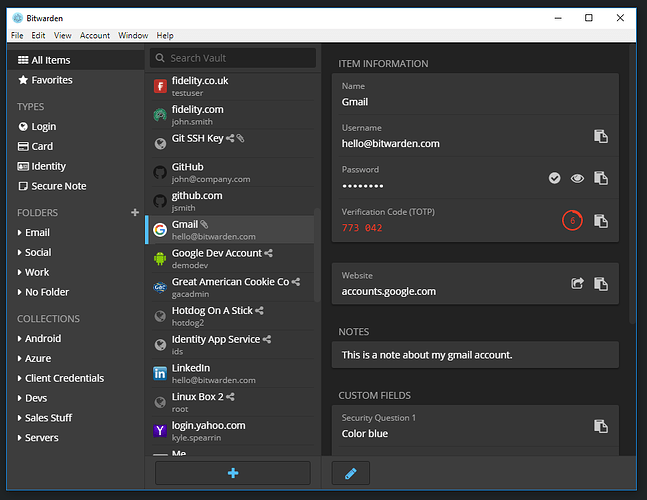Toggle password visibility eye icon
Screen dimensions: 647x500
coord(577,178)
